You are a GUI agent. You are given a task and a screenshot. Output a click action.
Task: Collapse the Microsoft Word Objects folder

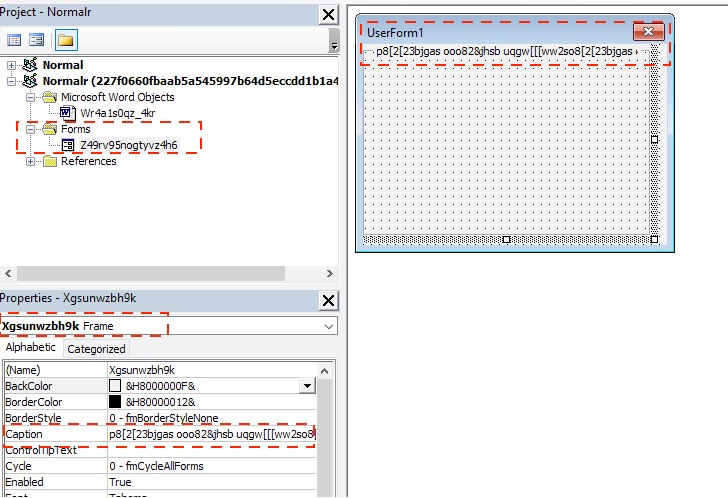[x=30, y=97]
